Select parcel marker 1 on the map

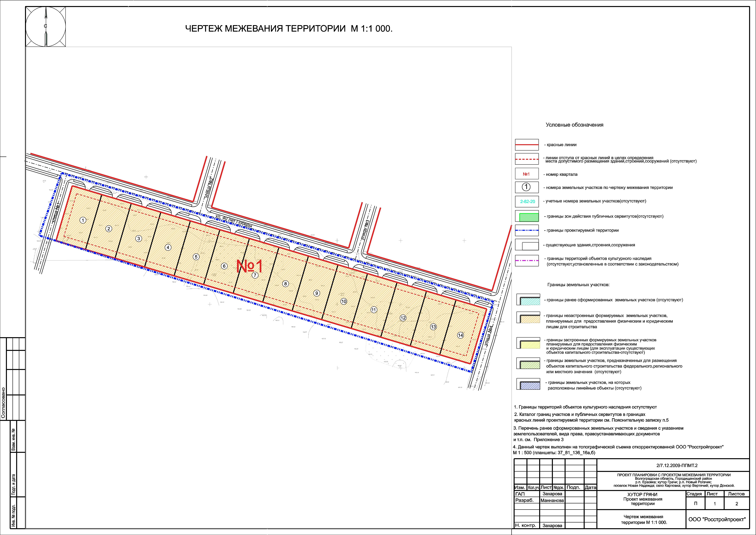(83, 220)
